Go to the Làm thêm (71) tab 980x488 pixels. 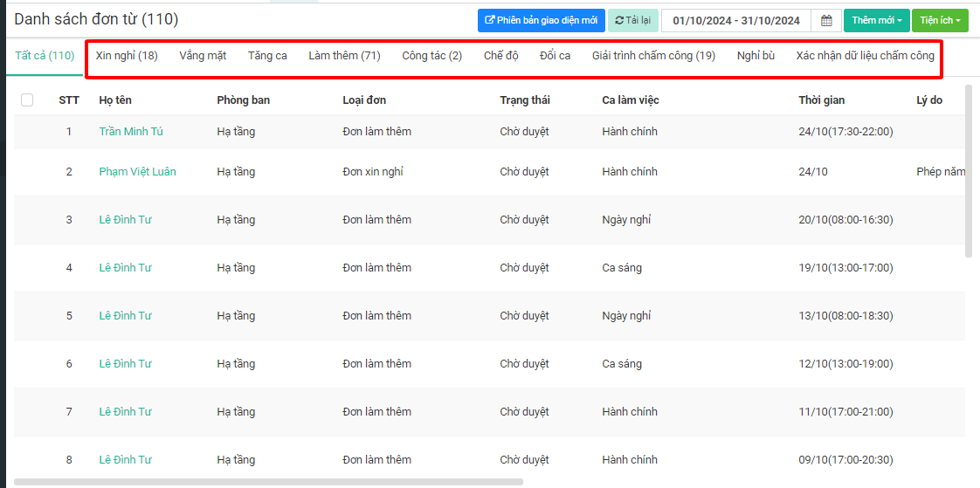(344, 56)
